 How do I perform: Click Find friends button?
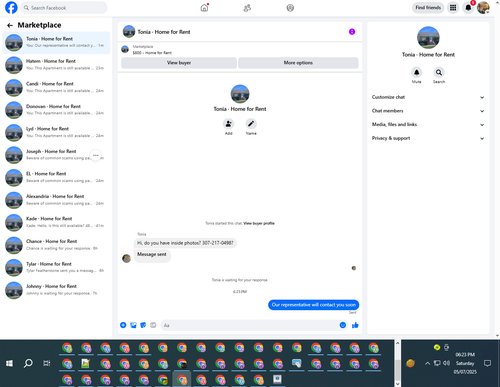click(428, 7)
